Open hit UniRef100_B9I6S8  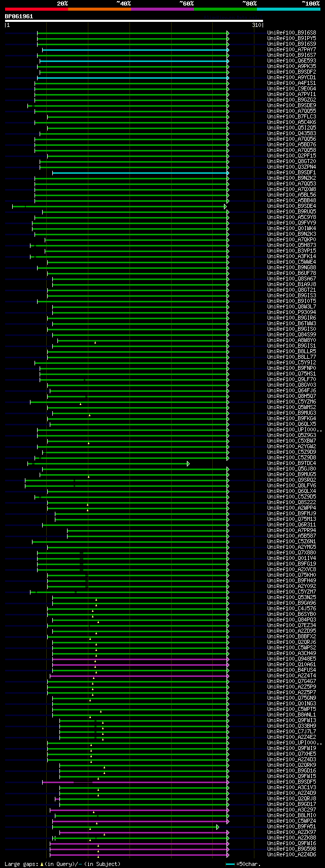point(291,33)
